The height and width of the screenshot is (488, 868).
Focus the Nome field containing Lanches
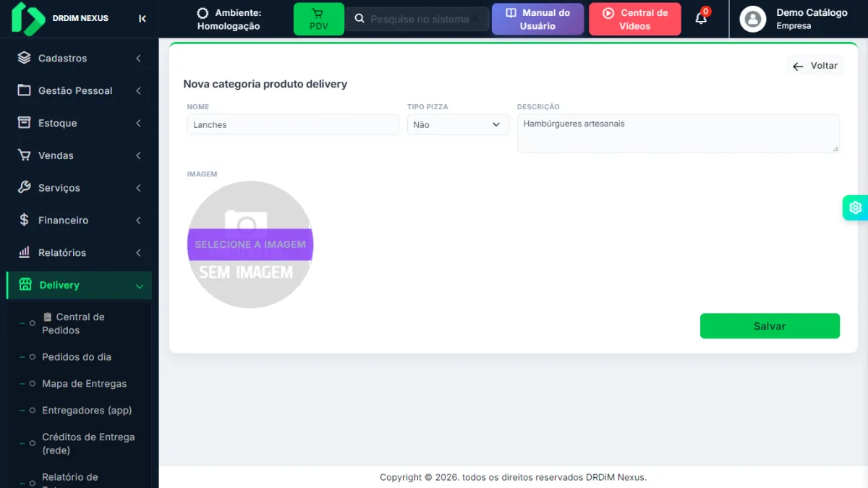pyautogui.click(x=293, y=124)
